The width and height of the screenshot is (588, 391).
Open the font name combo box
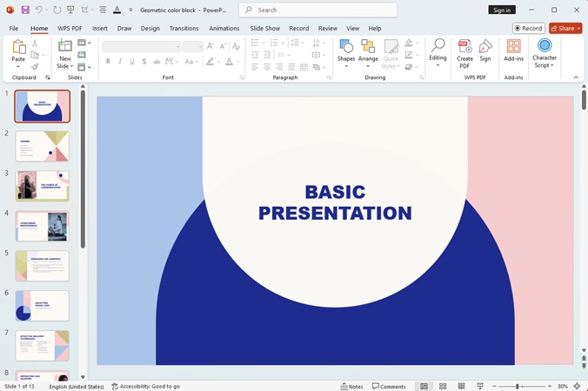(142, 46)
